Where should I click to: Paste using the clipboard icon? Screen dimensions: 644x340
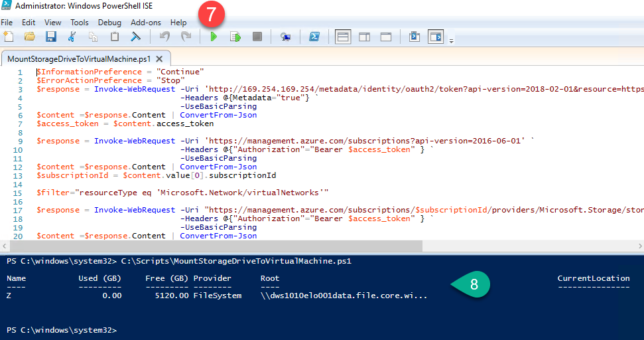pos(115,37)
